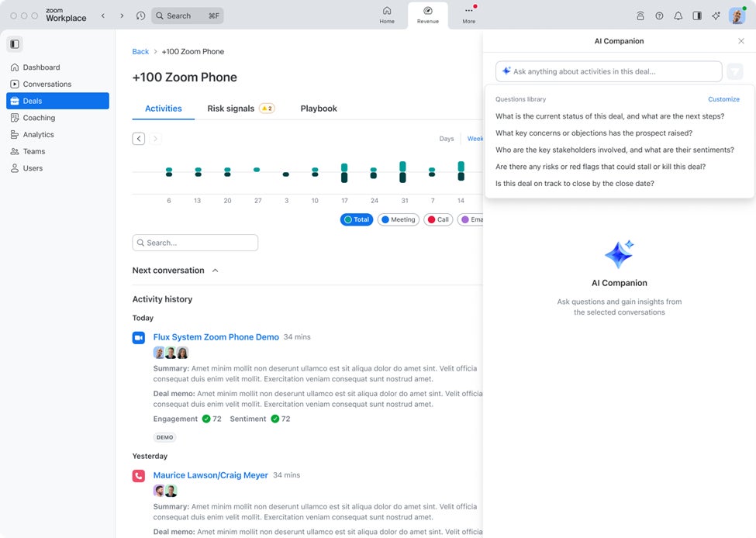Open the user profile avatar
The height and width of the screenshot is (538, 756).
737,16
